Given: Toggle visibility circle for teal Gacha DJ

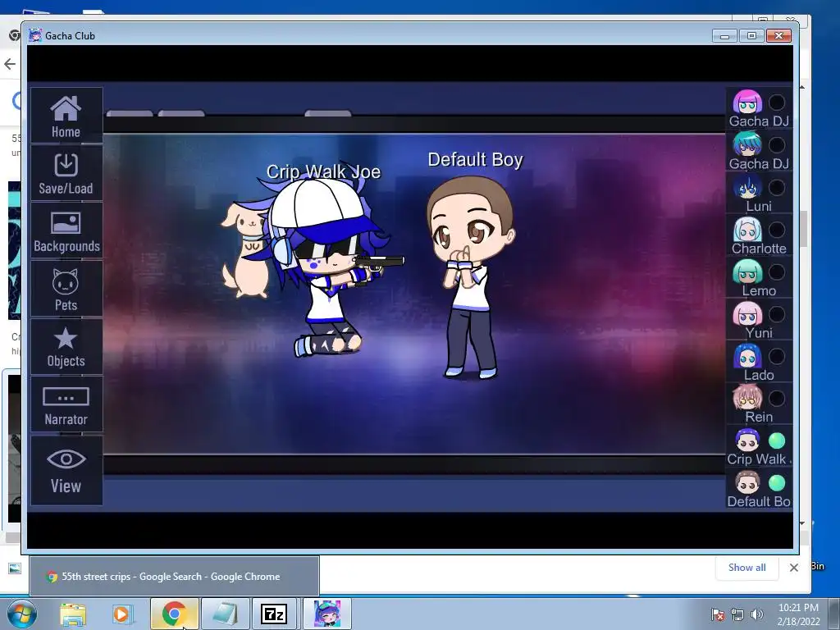Looking at the screenshot, I should 777,144.
